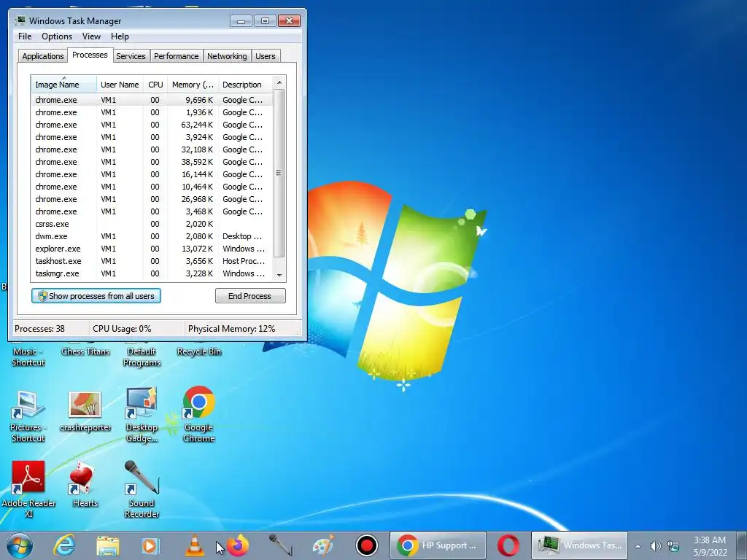Open Windows Media Player taskbar icon
The height and width of the screenshot is (560, 747).
[150, 545]
